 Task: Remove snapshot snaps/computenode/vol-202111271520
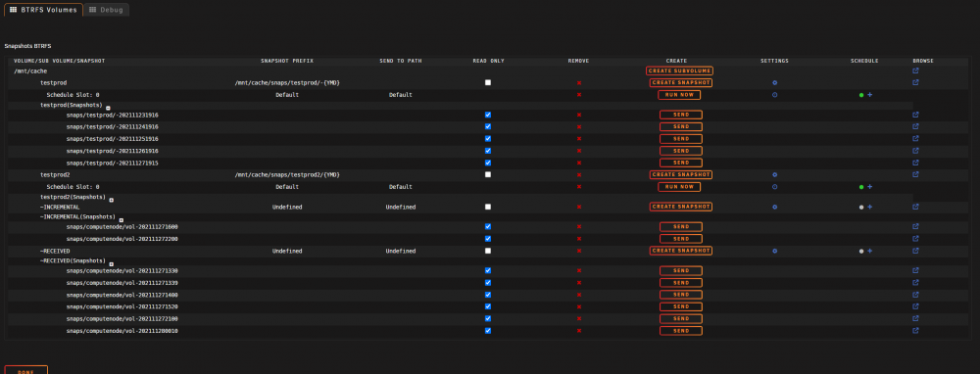579,306
